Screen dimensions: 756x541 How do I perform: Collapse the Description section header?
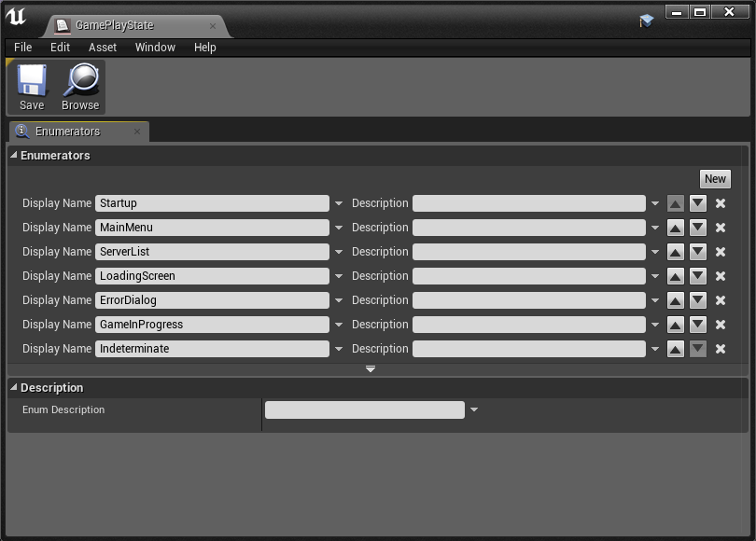point(14,387)
